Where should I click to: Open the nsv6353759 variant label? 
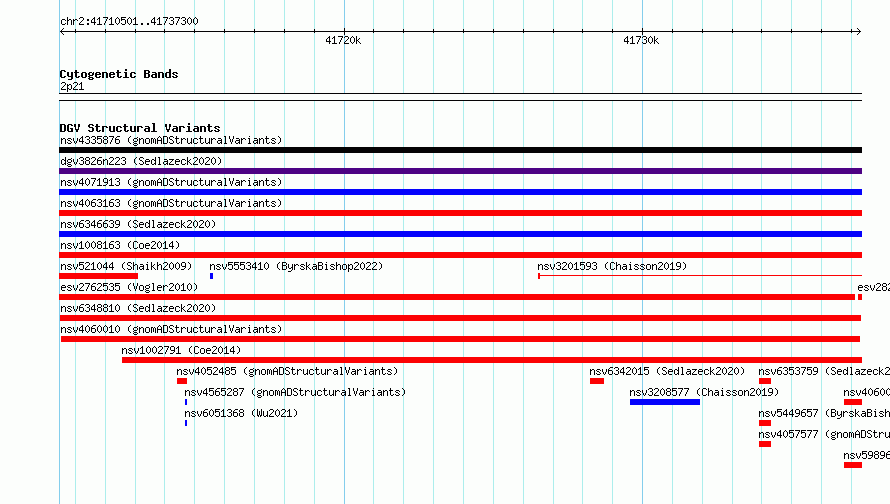(824, 371)
